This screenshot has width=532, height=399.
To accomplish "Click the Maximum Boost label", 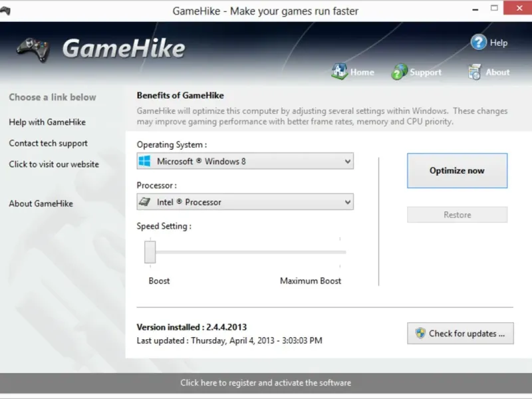I will point(311,281).
